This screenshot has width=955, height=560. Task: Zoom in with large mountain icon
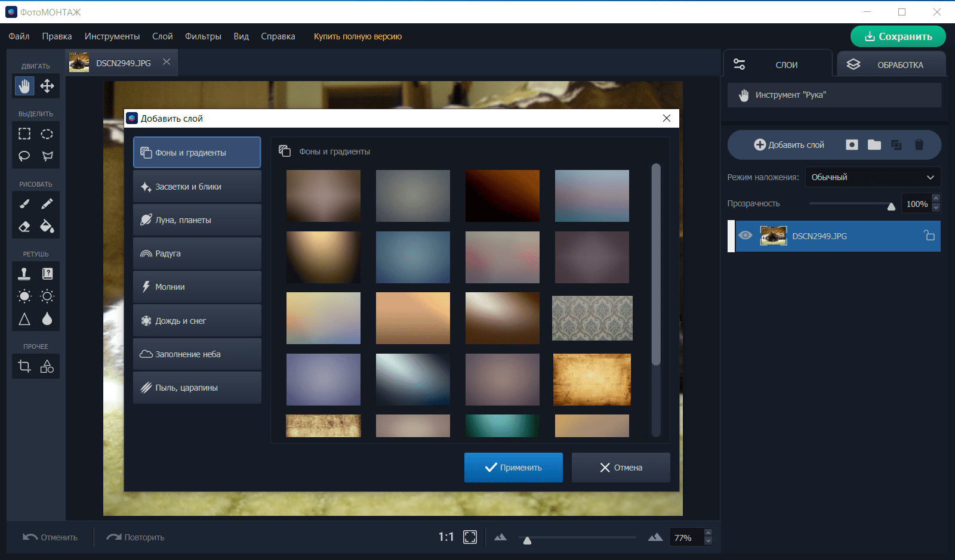[x=655, y=537]
